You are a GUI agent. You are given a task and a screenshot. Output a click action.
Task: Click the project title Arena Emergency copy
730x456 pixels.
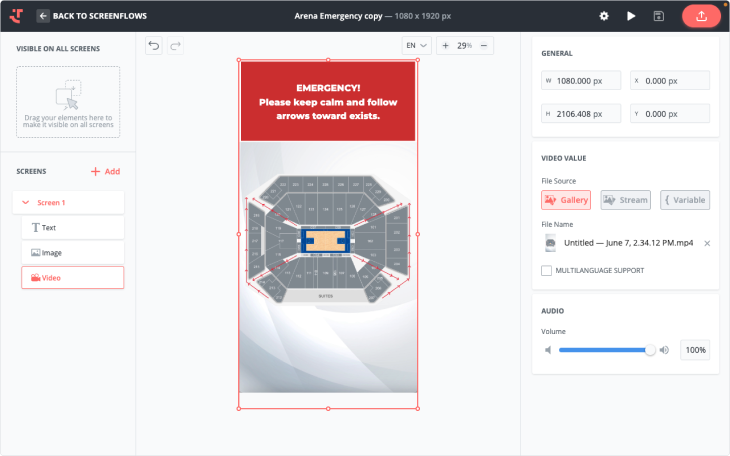(x=338, y=16)
